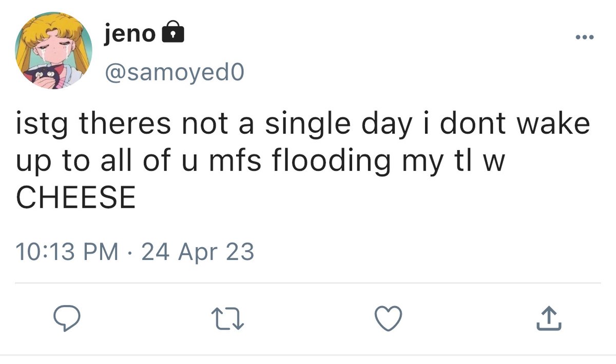Viewport: 616px width, 364px height.
Task: Open the three-dot more options menu
Action: point(584,37)
